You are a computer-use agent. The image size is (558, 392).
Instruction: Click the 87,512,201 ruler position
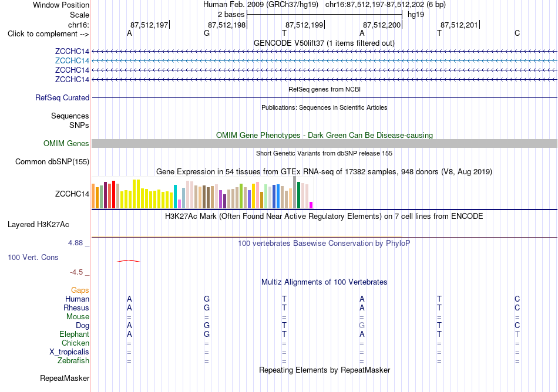tap(459, 25)
